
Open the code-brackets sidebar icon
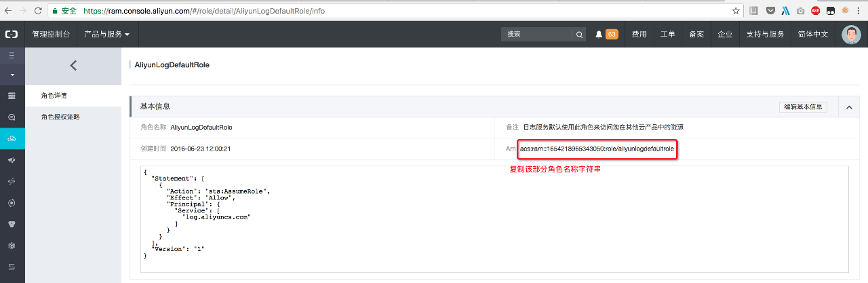point(12,181)
